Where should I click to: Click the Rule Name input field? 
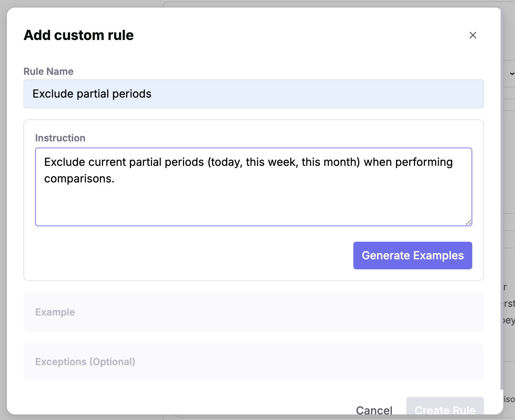(x=253, y=94)
